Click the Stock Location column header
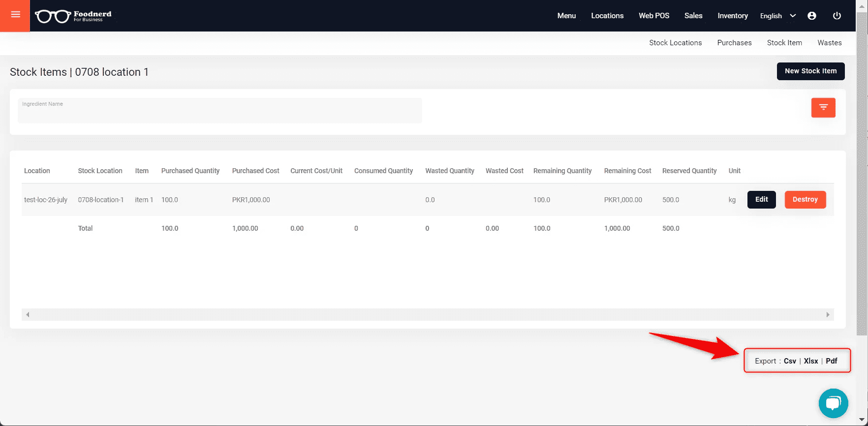 coord(100,171)
